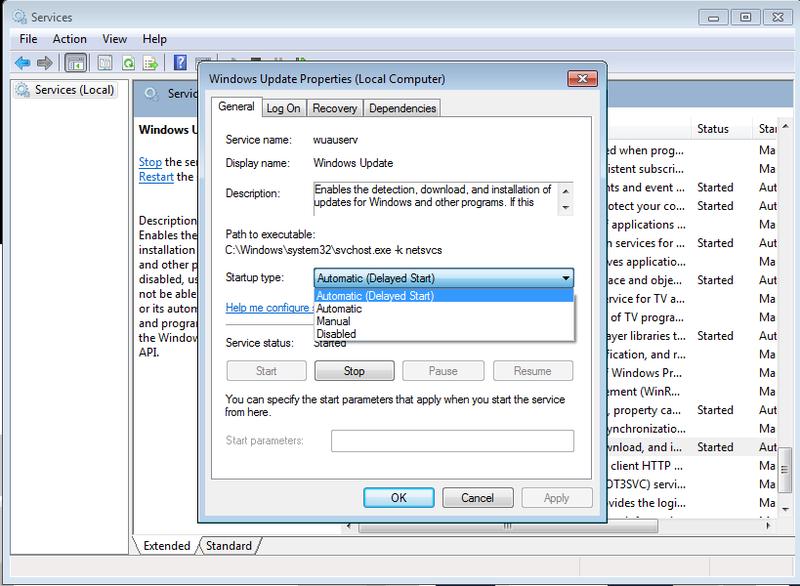
Task: Minimize the Services window
Action: (713, 18)
